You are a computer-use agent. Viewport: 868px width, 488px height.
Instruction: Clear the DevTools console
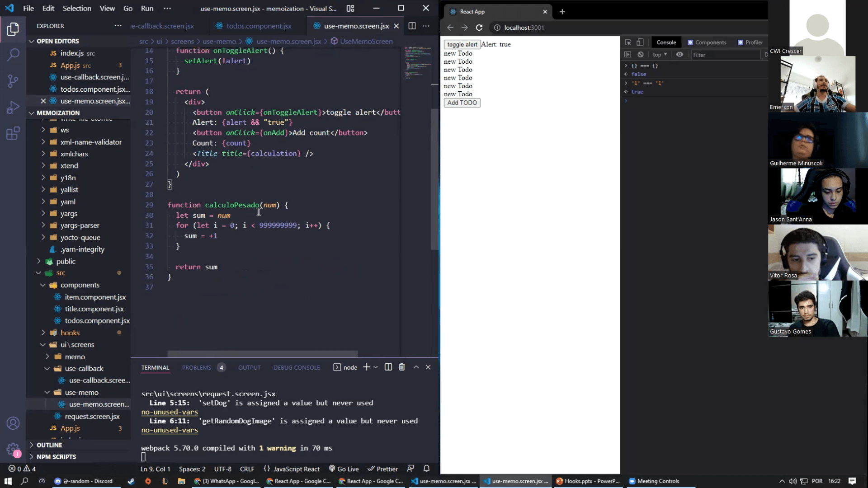click(x=641, y=55)
